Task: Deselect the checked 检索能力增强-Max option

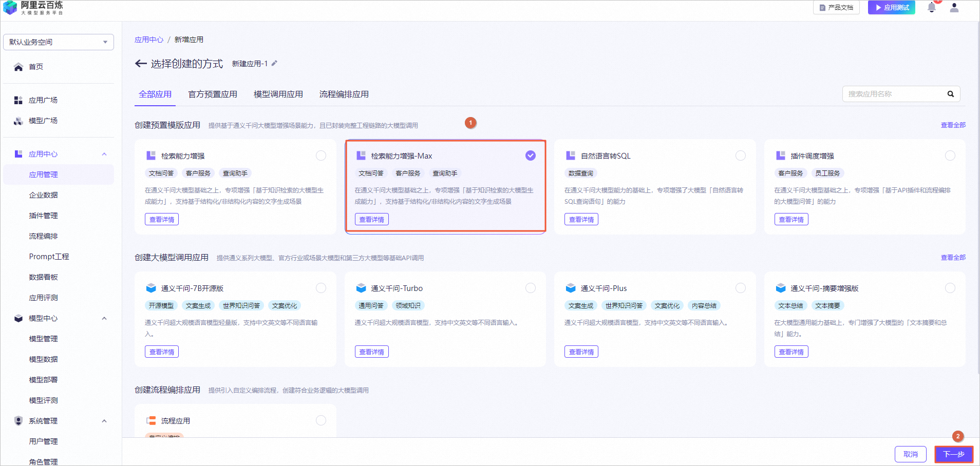Action: pyautogui.click(x=531, y=156)
